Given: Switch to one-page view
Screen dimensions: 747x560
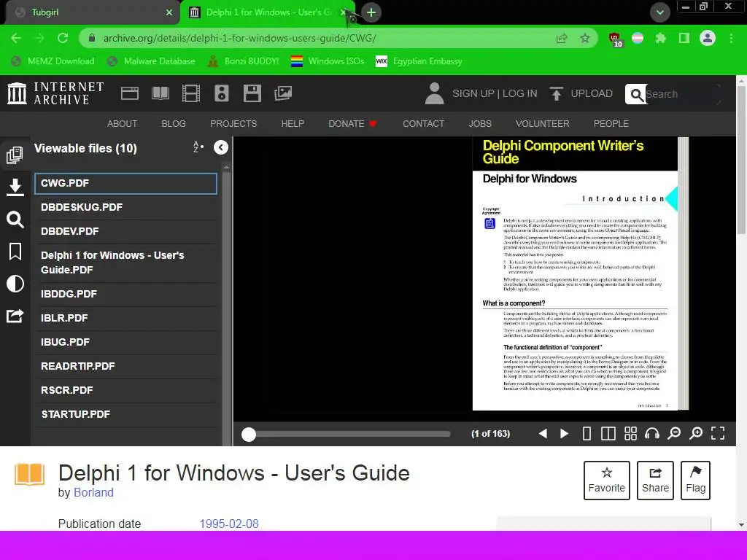Looking at the screenshot, I should click(x=587, y=433).
